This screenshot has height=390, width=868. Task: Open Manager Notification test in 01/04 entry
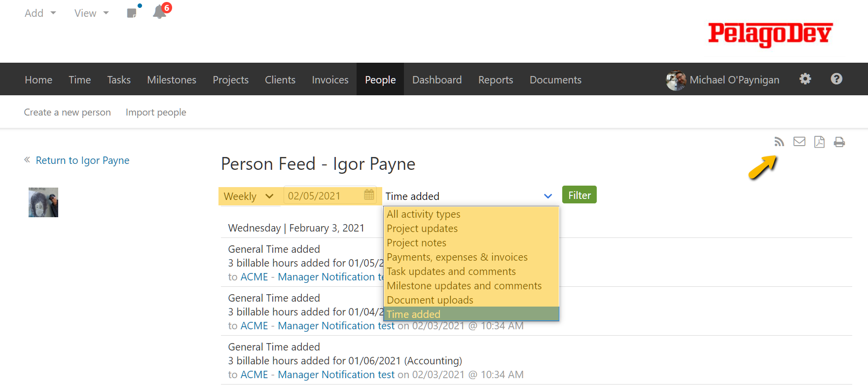[x=336, y=326]
